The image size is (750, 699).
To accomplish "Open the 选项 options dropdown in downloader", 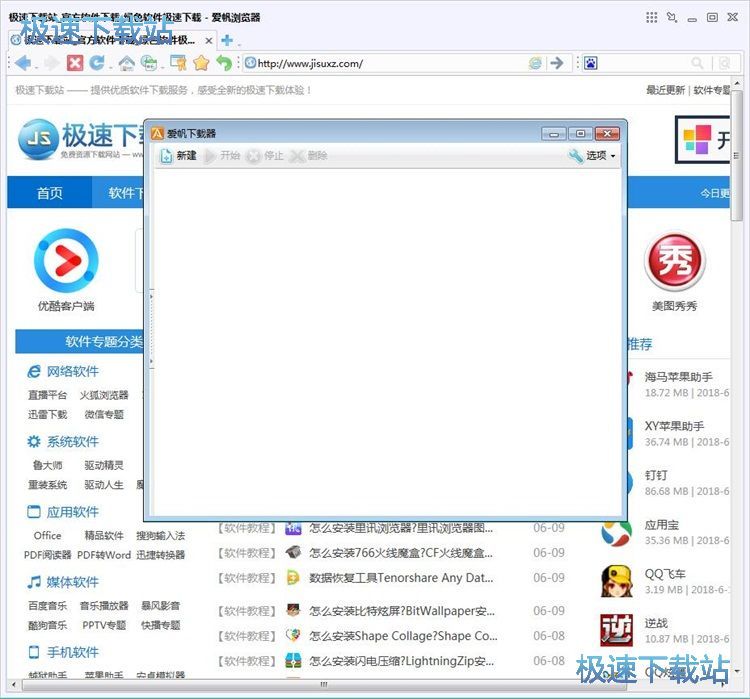I will pyautogui.click(x=591, y=155).
